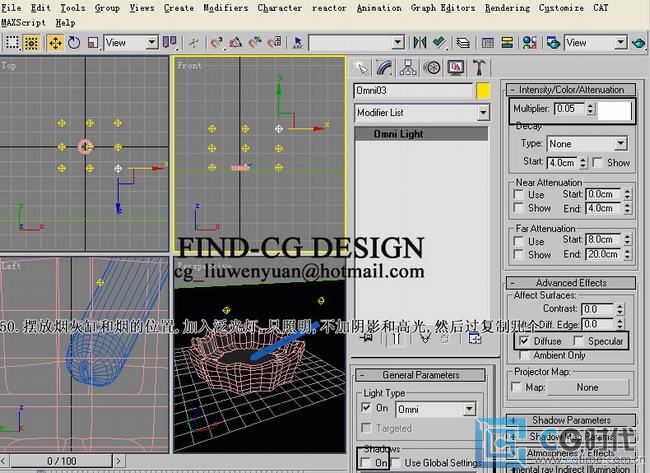Screen dimensions: 650x473
Task: Activate the Select and Rotate tool
Action: pos(74,42)
